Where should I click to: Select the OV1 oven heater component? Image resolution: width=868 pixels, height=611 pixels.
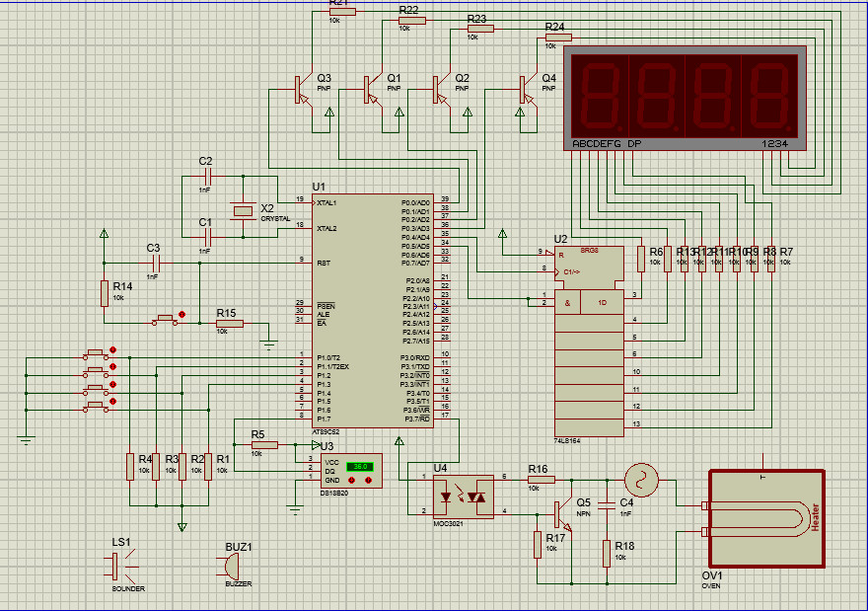click(766, 518)
